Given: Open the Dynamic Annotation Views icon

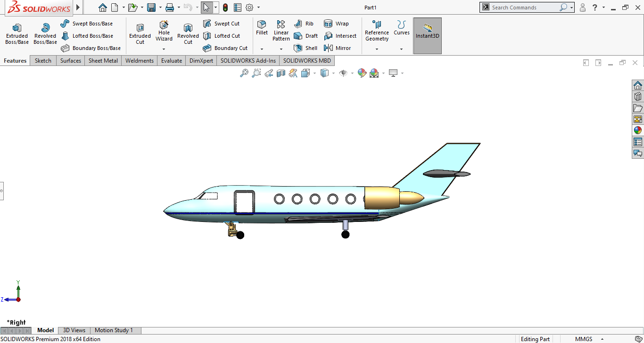Looking at the screenshot, I should 293,73.
